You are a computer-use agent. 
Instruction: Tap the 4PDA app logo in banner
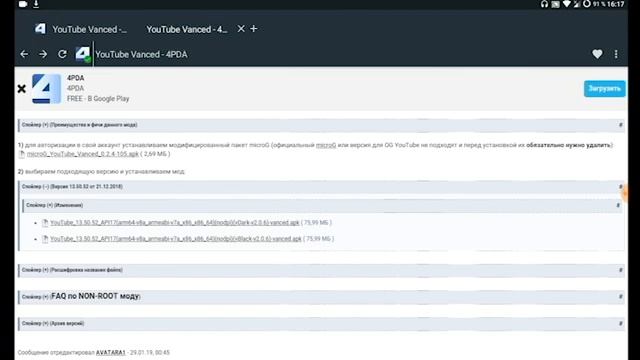(x=46, y=89)
